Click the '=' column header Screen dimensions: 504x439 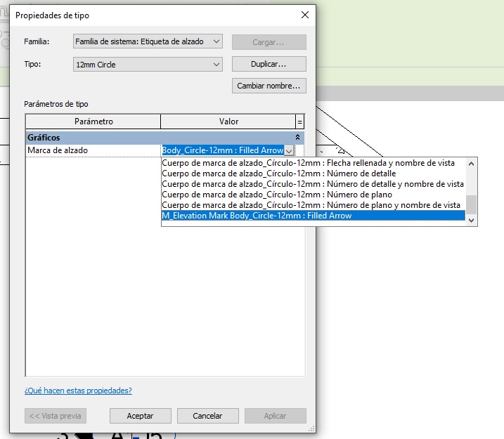(x=300, y=122)
